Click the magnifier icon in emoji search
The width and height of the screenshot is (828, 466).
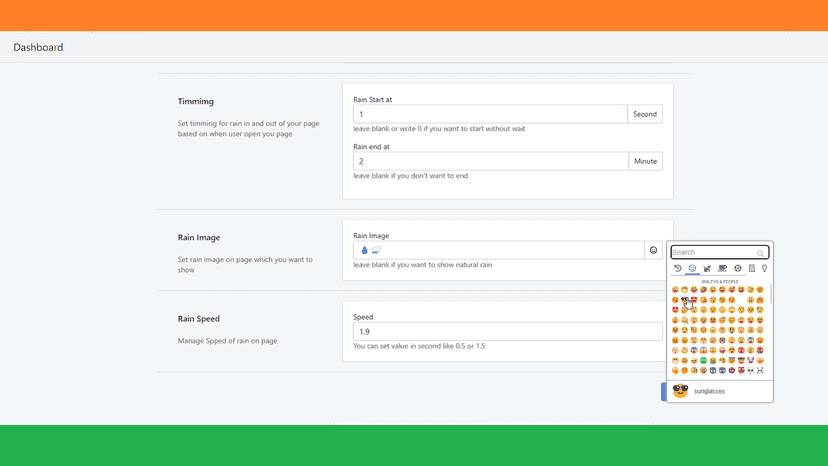(x=760, y=253)
